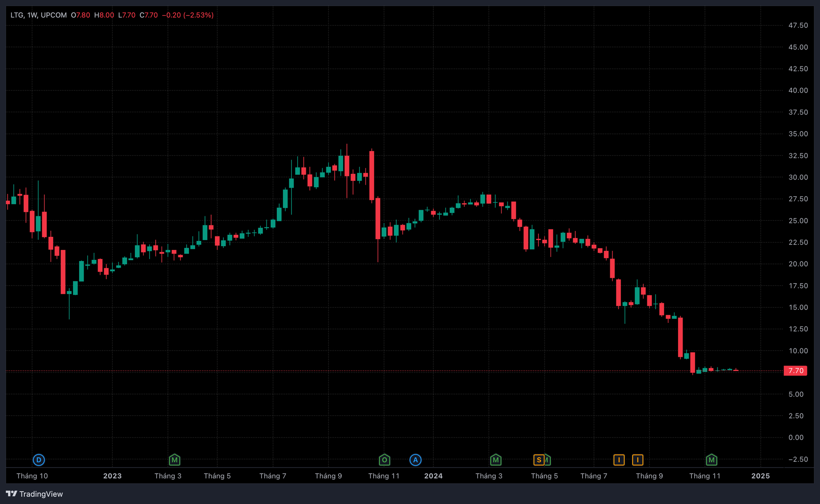Select the blue A event marker
Image resolution: width=820 pixels, height=504 pixels.
pyautogui.click(x=415, y=460)
